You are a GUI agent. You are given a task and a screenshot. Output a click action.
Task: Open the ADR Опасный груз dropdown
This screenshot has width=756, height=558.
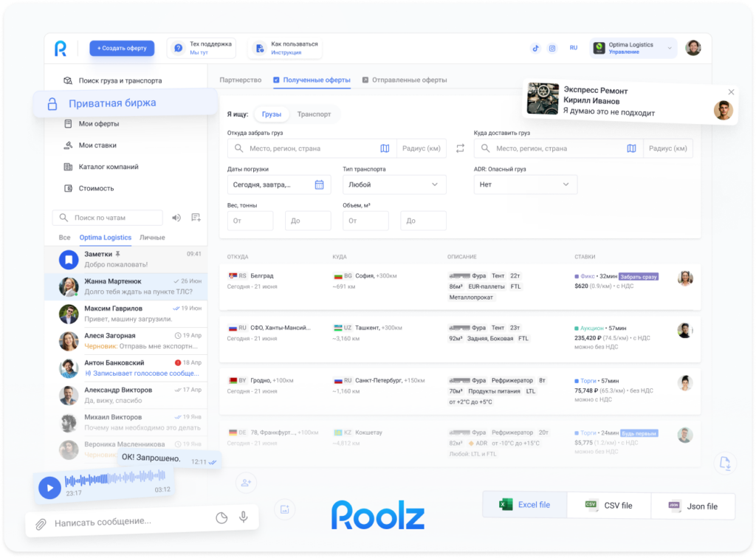[525, 185]
